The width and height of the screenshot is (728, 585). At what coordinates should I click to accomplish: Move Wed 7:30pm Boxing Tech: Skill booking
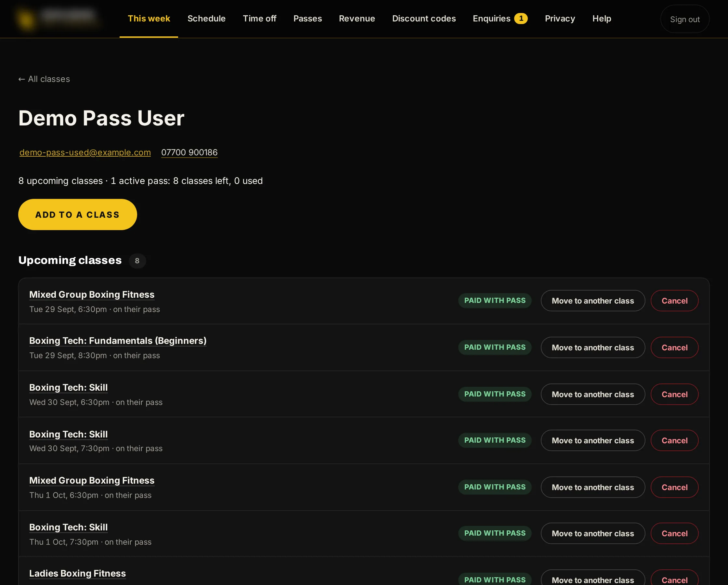(592, 440)
